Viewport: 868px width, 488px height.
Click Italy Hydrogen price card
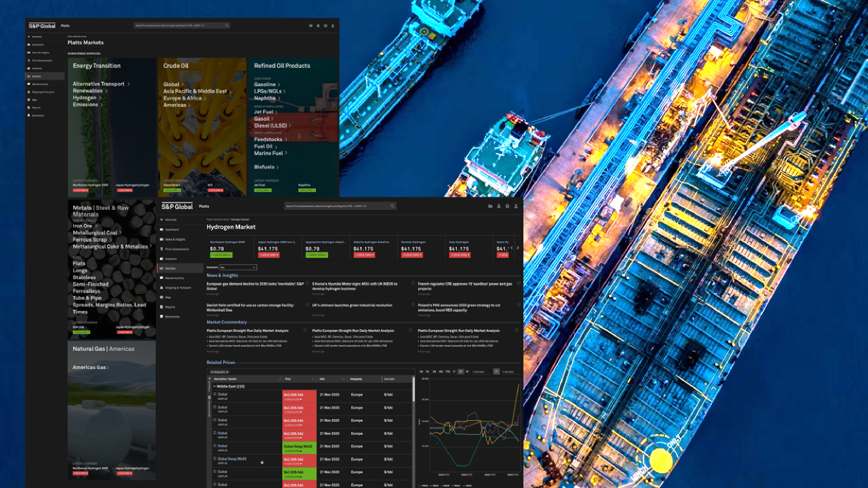467,247
